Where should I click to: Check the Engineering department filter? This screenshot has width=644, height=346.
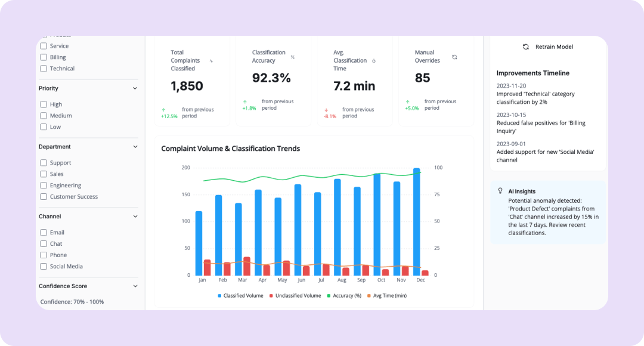click(x=44, y=186)
